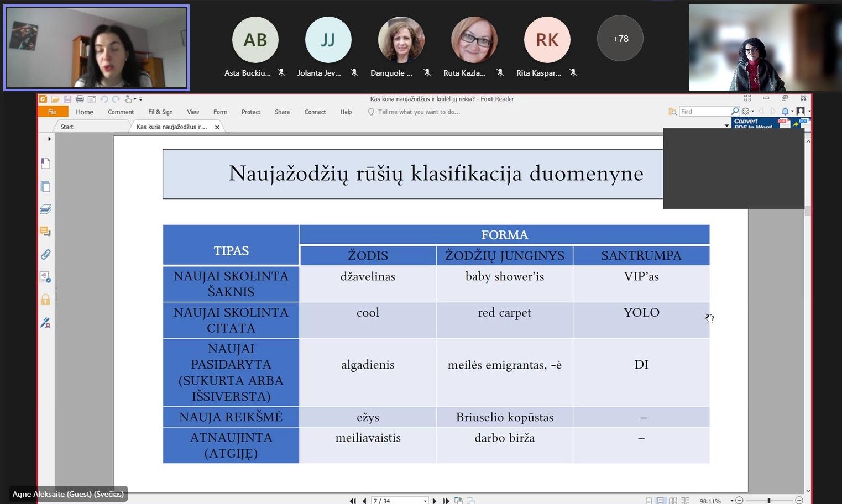Image resolution: width=842 pixels, height=504 pixels.
Task: Click the Tell me what you want field
Action: click(419, 112)
